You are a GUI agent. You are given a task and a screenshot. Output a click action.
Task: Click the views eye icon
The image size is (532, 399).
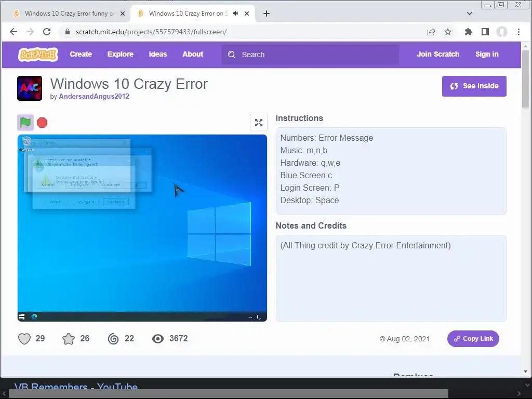(x=158, y=339)
